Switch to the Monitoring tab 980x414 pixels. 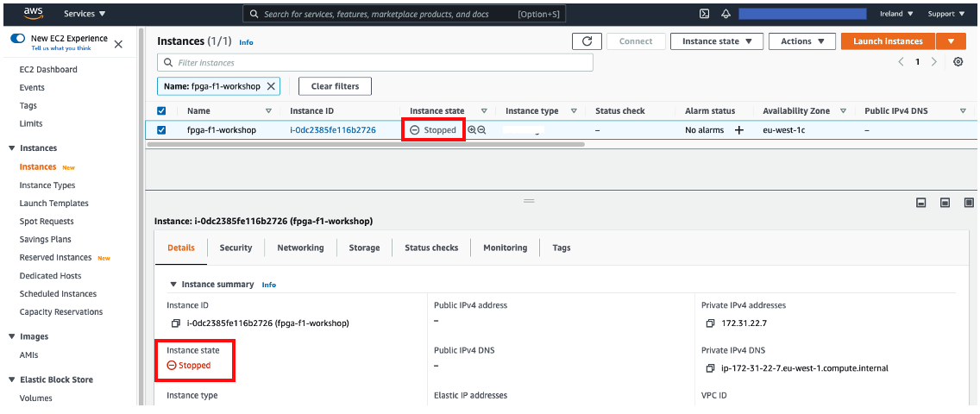pos(505,248)
